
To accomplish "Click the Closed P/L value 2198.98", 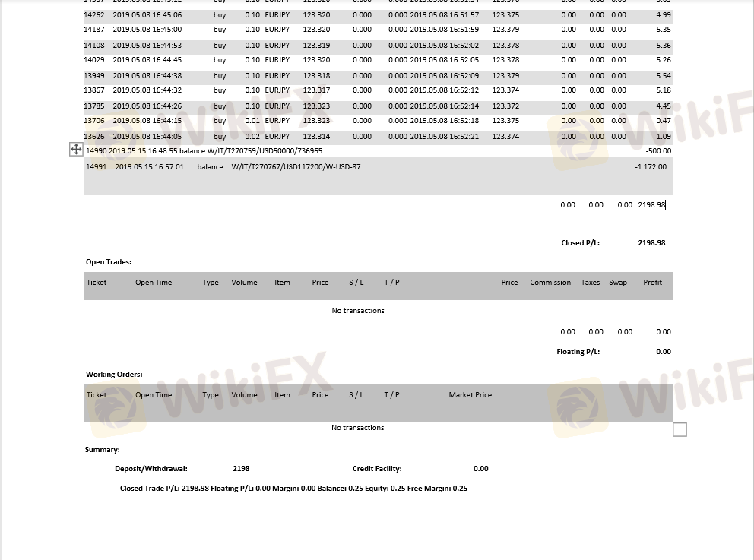I will pos(651,243).
